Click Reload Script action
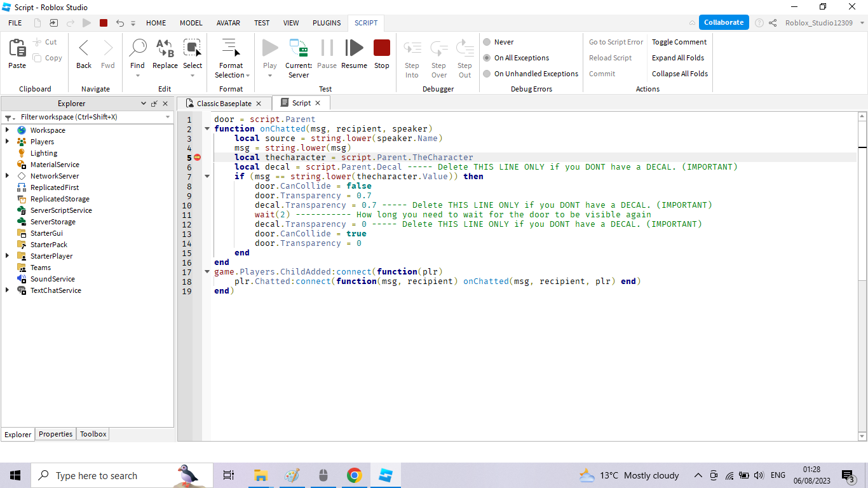This screenshot has width=868, height=488. point(610,58)
